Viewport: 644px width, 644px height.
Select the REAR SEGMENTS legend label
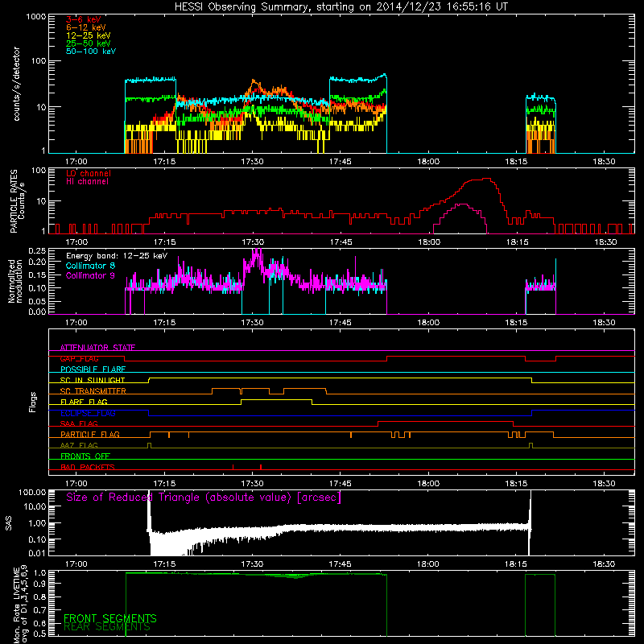107,627
